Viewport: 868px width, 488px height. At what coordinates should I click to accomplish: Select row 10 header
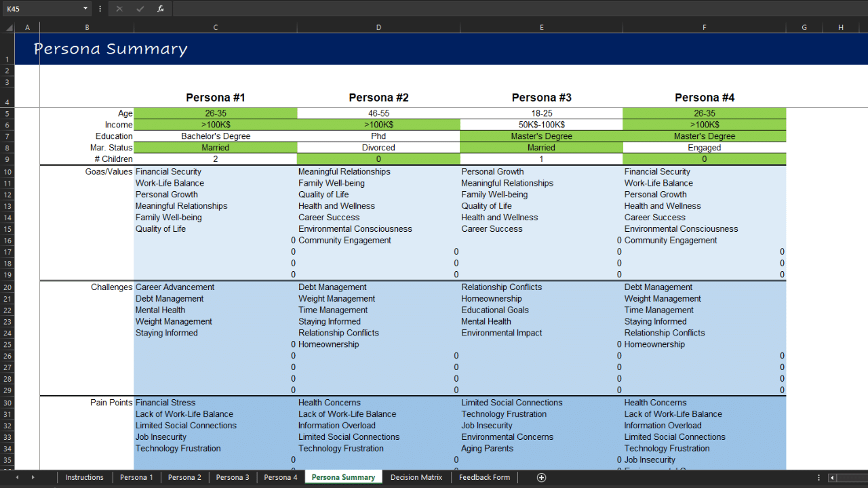pos(7,171)
